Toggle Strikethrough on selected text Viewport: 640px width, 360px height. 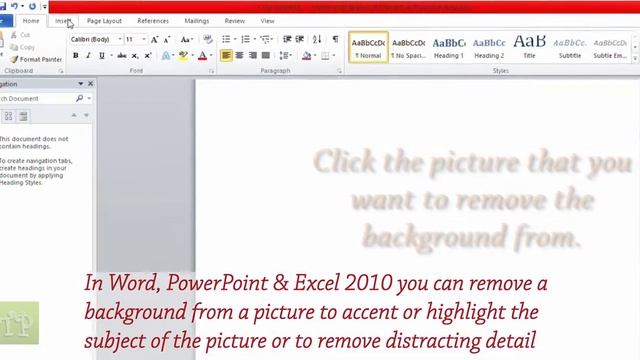click(x=122, y=56)
